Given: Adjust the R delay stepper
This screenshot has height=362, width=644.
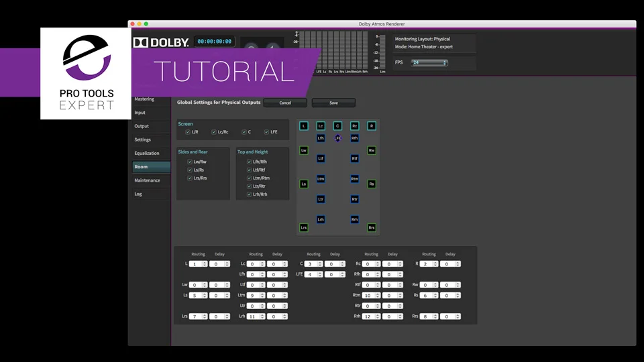Looking at the screenshot, I should 458,264.
